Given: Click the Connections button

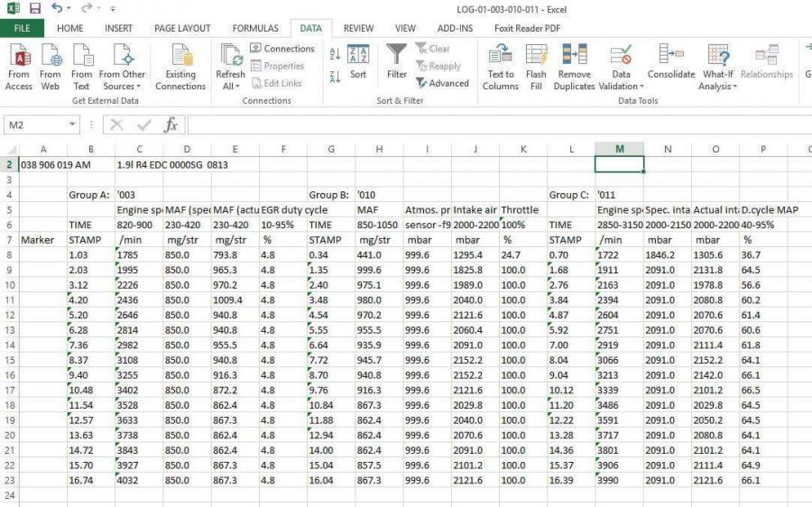Looking at the screenshot, I should [281, 49].
